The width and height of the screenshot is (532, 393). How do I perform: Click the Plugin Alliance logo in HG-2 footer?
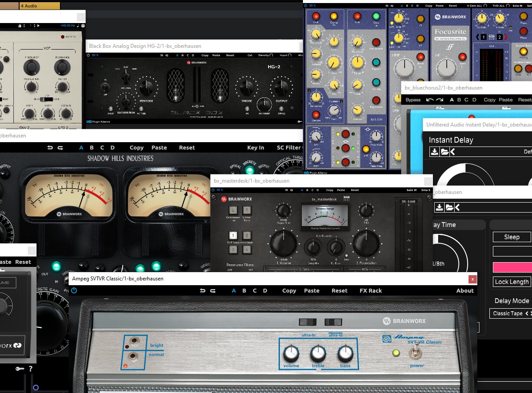pyautogui.click(x=98, y=122)
